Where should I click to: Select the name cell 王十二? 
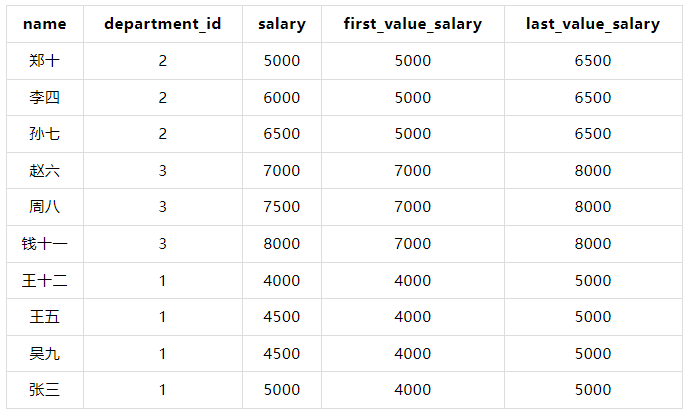44,281
